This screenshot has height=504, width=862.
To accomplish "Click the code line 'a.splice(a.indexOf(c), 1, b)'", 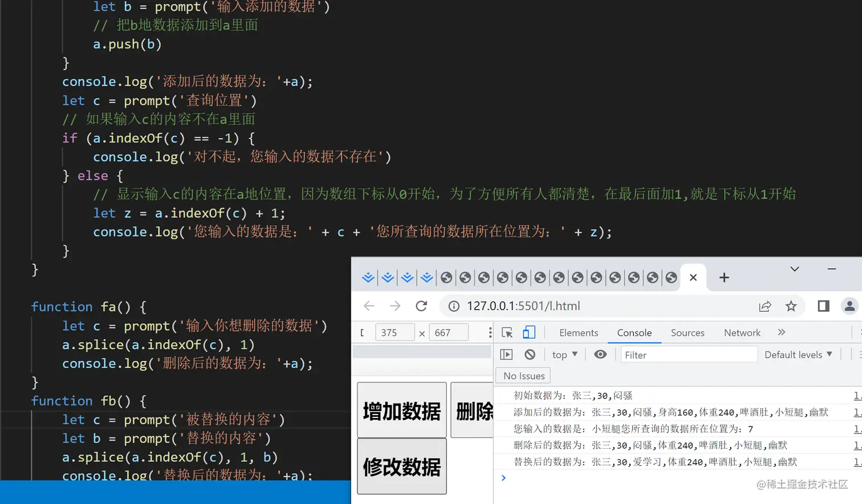I will click(170, 457).
